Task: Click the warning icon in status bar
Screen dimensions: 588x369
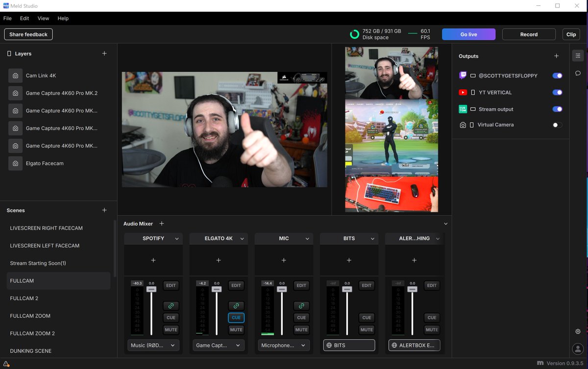Action: [5, 364]
